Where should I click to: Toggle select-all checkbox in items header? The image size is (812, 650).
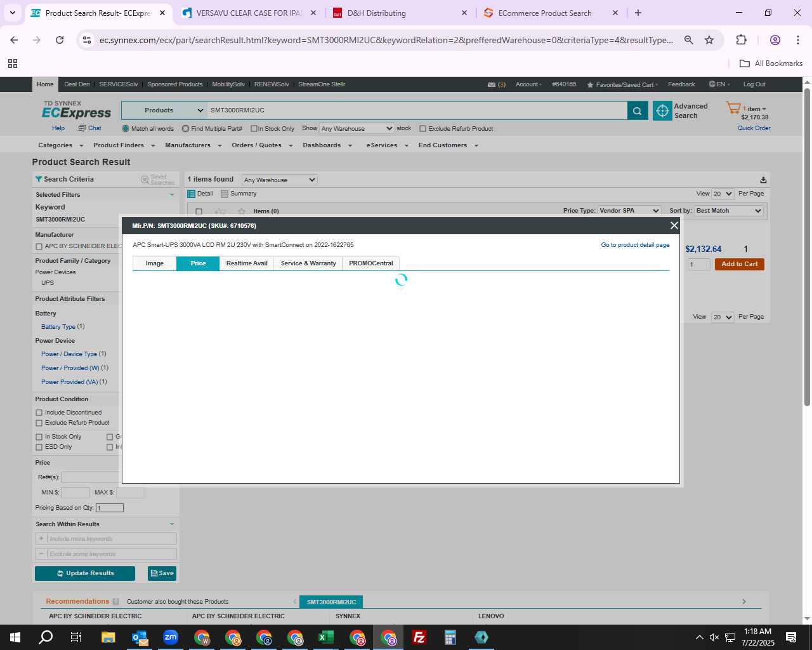pyautogui.click(x=199, y=211)
